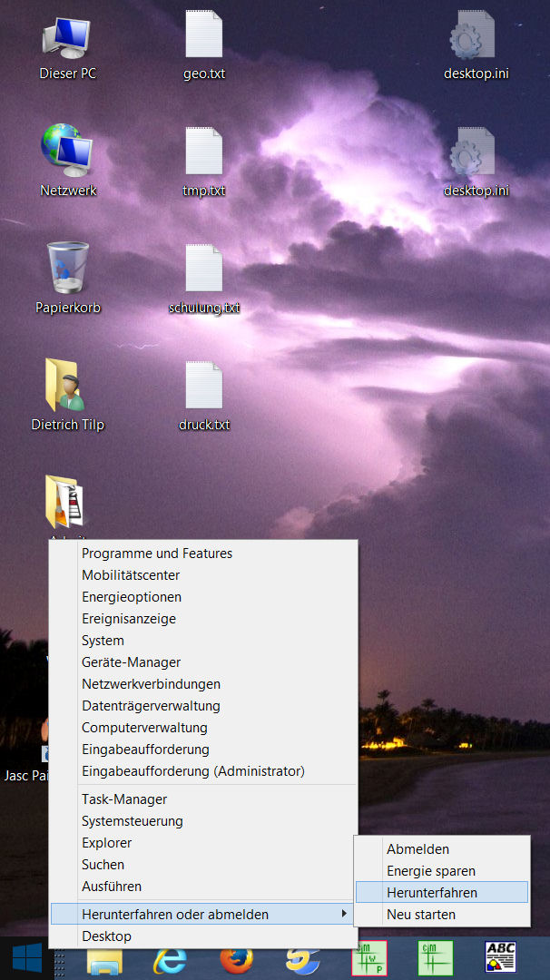The height and width of the screenshot is (980, 550).
Task: Click the Windows Start button
Action: [26, 958]
